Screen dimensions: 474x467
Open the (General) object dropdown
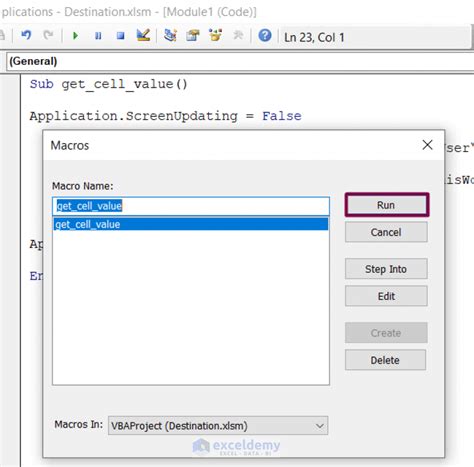click(x=240, y=61)
